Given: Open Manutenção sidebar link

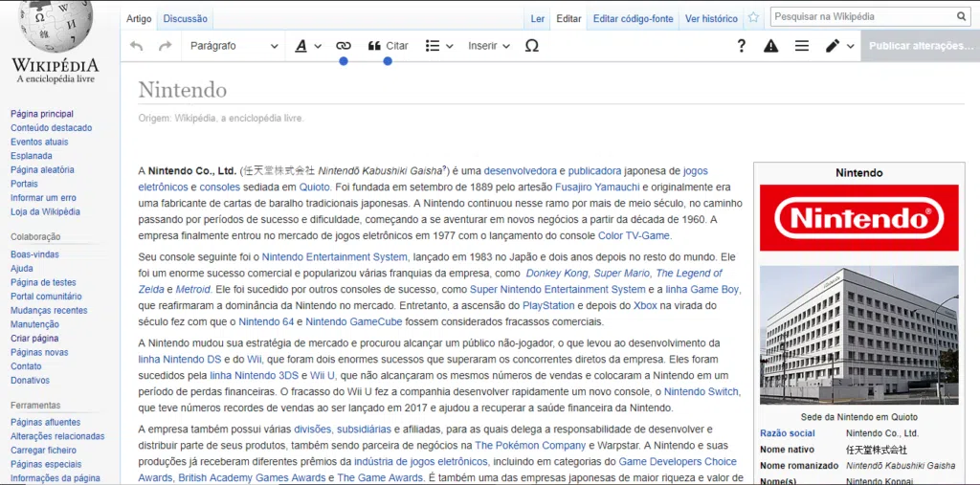Looking at the screenshot, I should [x=34, y=324].
